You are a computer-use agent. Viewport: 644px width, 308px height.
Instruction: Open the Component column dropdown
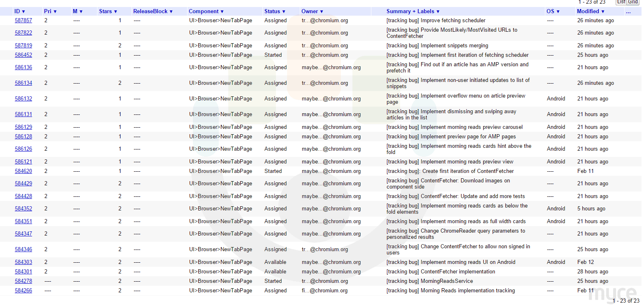206,12
